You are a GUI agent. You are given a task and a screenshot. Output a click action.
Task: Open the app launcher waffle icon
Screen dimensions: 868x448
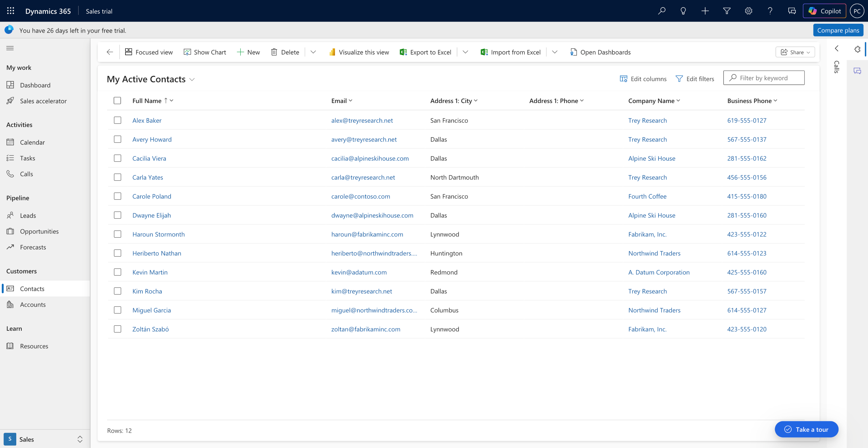tap(11, 11)
